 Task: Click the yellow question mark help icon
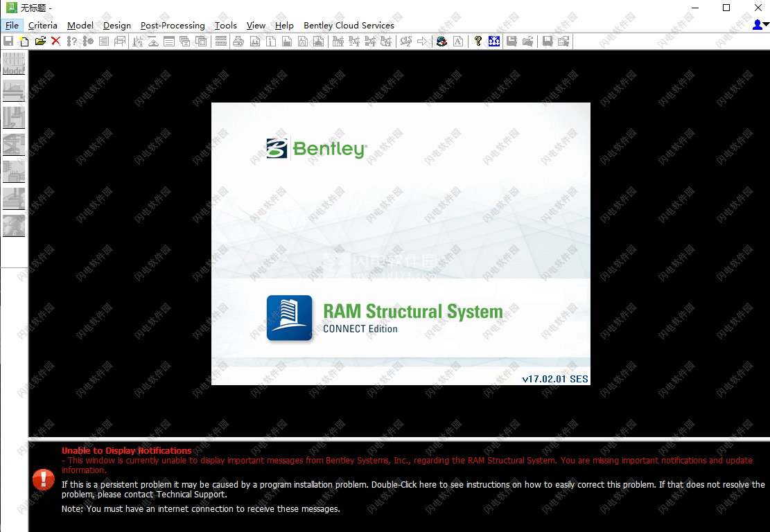[x=478, y=42]
